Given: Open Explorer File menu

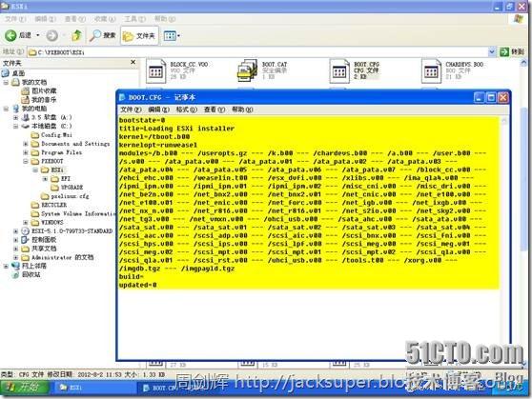Looking at the screenshot, I should coord(15,19).
